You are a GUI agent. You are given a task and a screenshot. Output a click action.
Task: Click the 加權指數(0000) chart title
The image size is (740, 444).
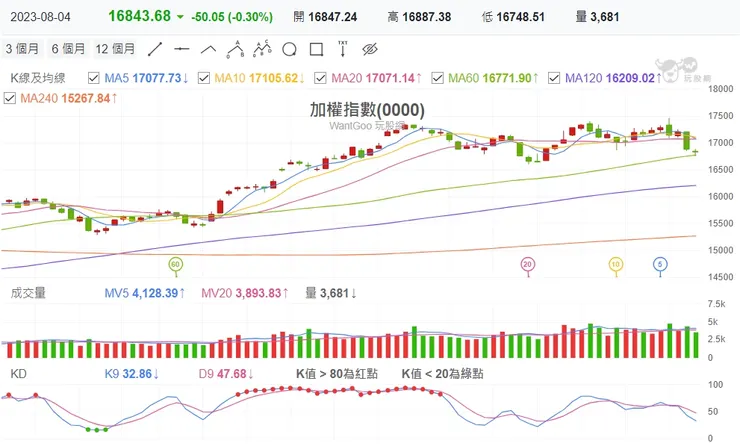(x=368, y=110)
